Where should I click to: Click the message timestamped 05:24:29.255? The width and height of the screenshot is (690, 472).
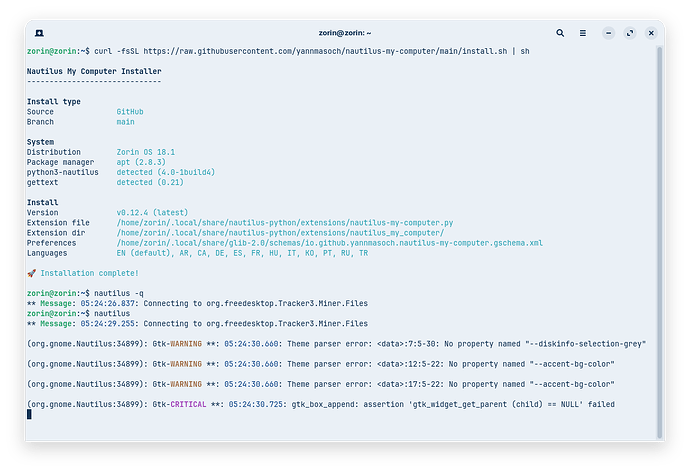197,324
